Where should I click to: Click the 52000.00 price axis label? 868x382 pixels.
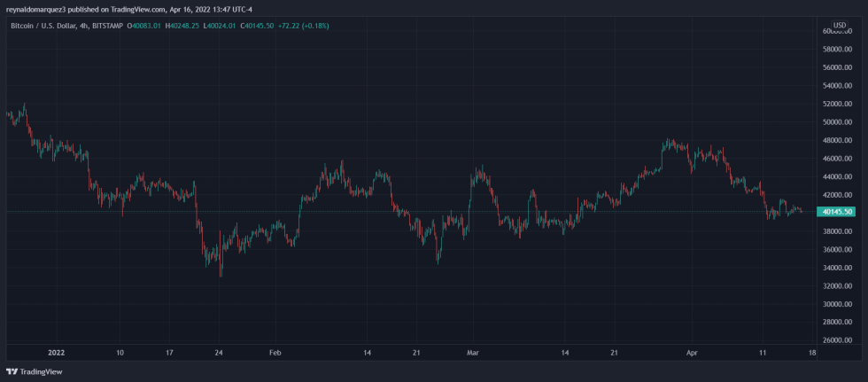(839, 104)
